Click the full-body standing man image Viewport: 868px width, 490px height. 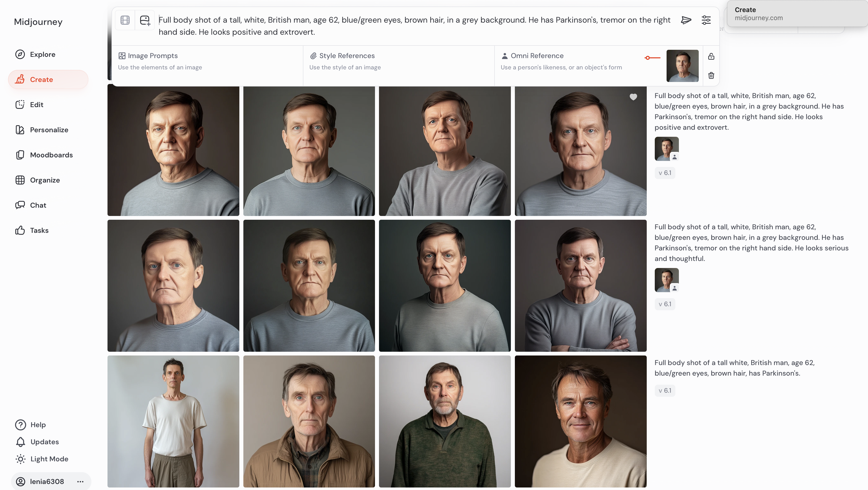[173, 421]
